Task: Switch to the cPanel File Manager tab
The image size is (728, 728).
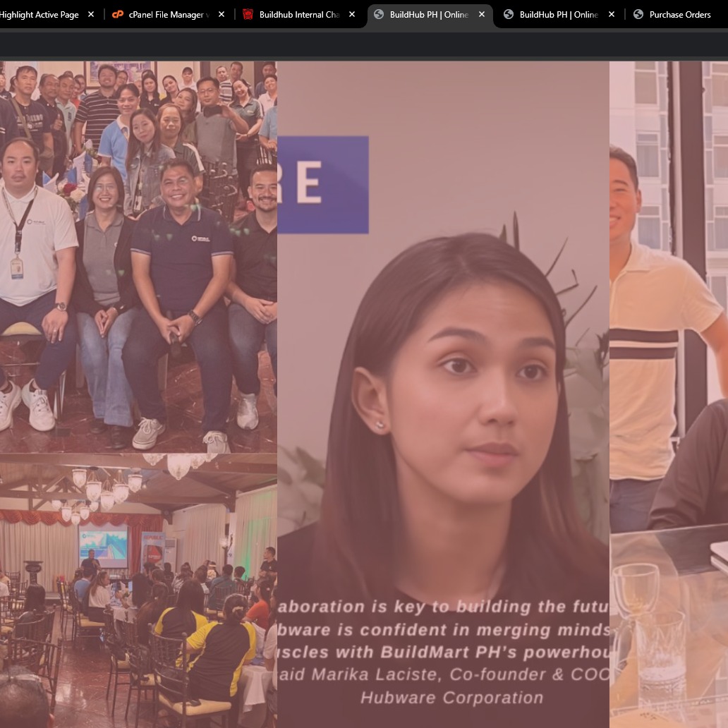Action: [169, 14]
